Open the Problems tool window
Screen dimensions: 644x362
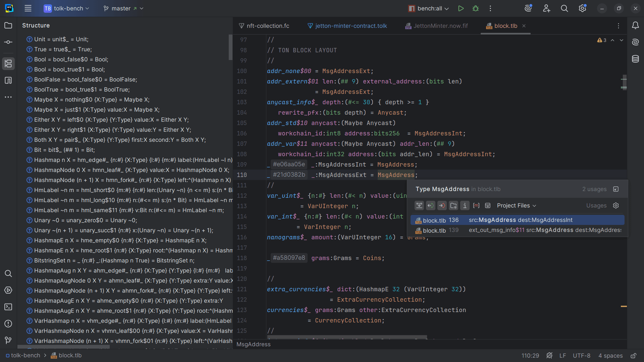point(8,324)
